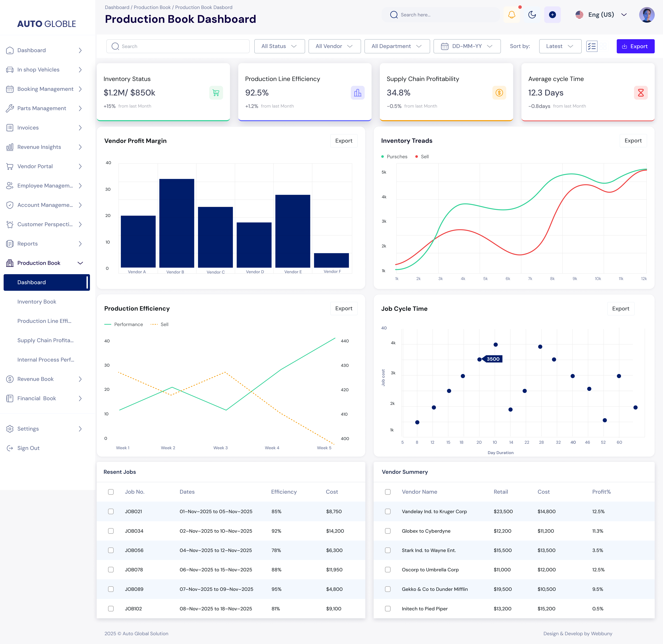Image resolution: width=663 pixels, height=644 pixels.
Task: Click the Financial Book icon
Action: click(x=10, y=398)
